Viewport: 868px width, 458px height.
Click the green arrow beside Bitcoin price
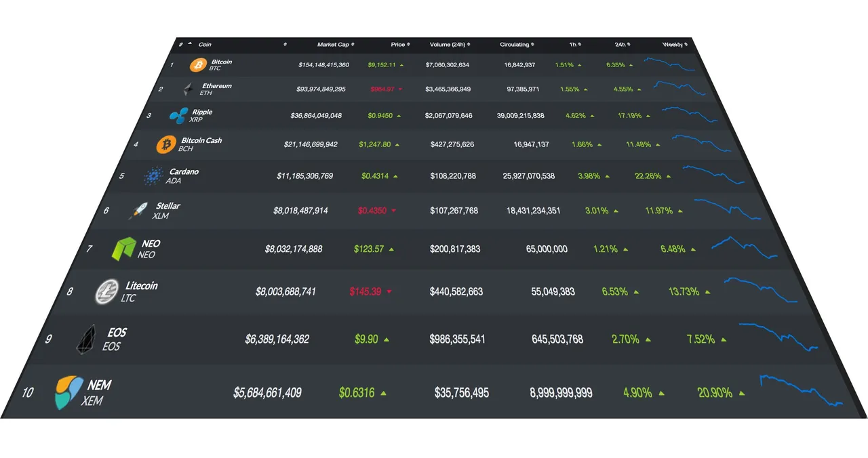pos(401,65)
